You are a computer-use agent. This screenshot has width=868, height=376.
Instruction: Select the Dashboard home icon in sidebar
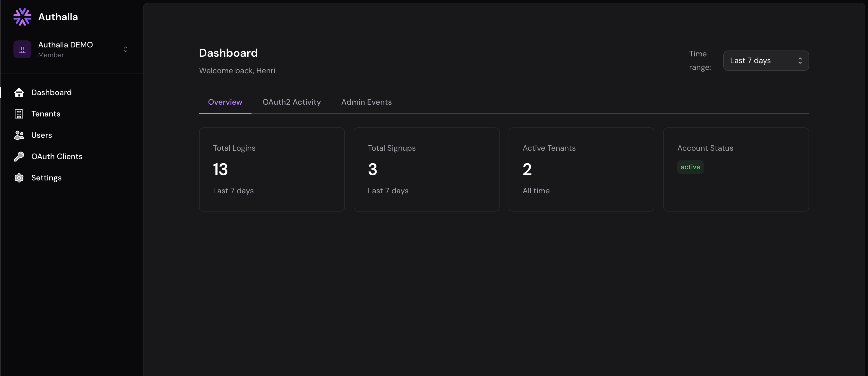pos(19,92)
